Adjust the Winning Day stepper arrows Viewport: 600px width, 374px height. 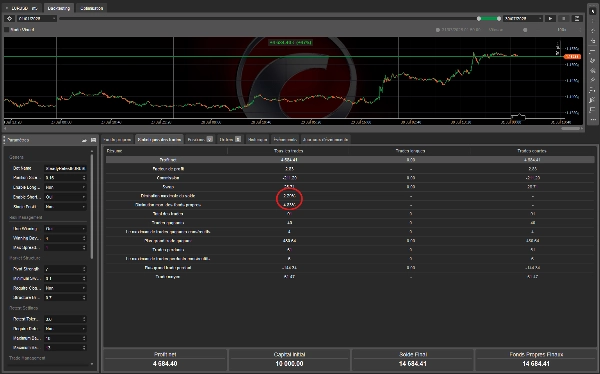[x=84, y=238]
